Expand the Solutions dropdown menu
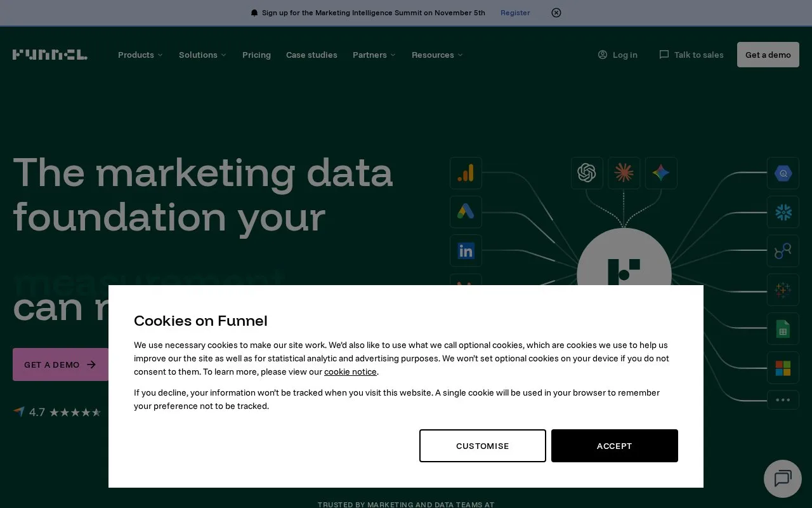Viewport: 812px width, 508px height. (x=202, y=55)
